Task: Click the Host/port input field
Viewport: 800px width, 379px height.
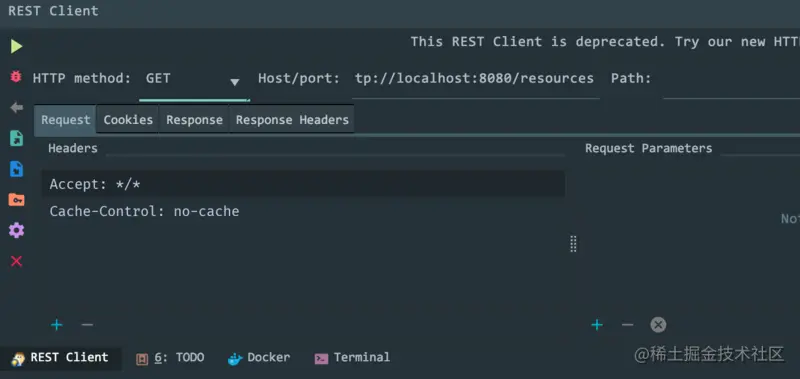Action: [475, 80]
